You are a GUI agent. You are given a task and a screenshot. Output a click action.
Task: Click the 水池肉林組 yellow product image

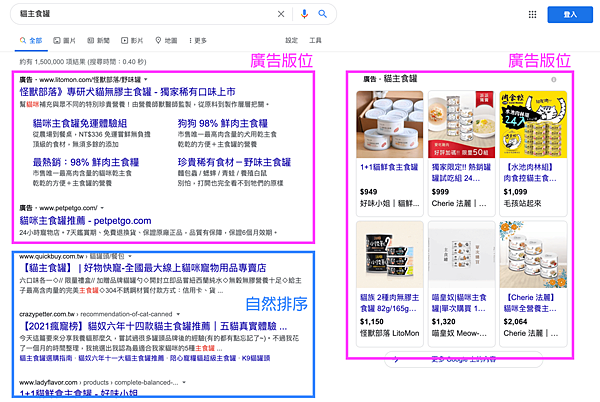[x=533, y=124]
